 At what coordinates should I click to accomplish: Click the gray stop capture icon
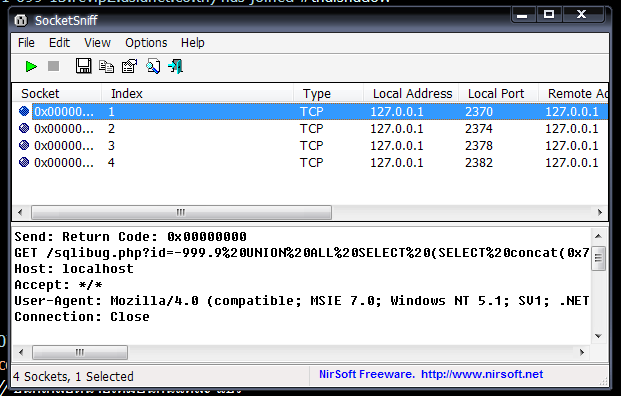53,66
